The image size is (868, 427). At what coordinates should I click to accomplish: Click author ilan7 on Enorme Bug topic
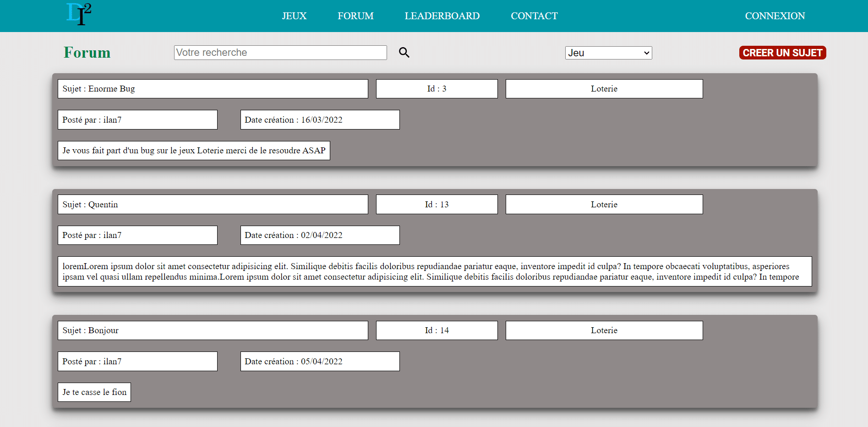(x=137, y=119)
